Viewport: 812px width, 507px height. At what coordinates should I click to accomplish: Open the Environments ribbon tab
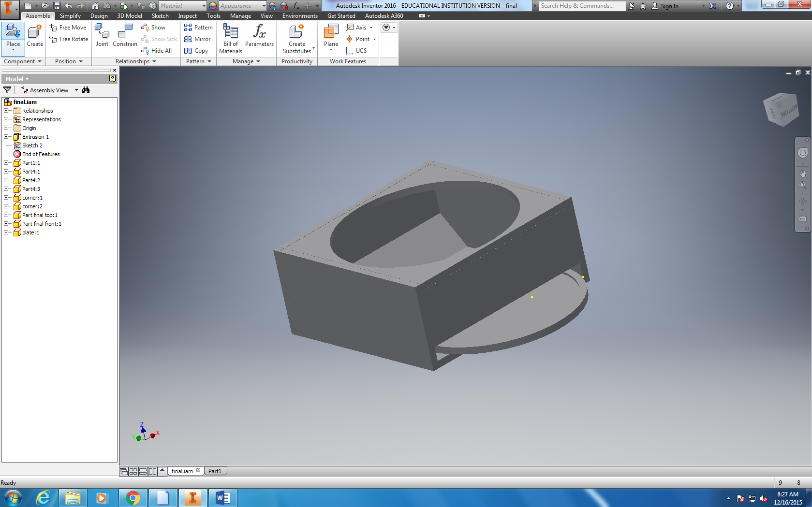click(300, 16)
